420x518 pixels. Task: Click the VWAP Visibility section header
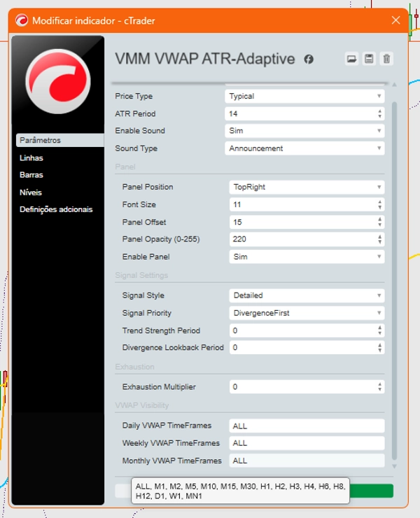(142, 405)
